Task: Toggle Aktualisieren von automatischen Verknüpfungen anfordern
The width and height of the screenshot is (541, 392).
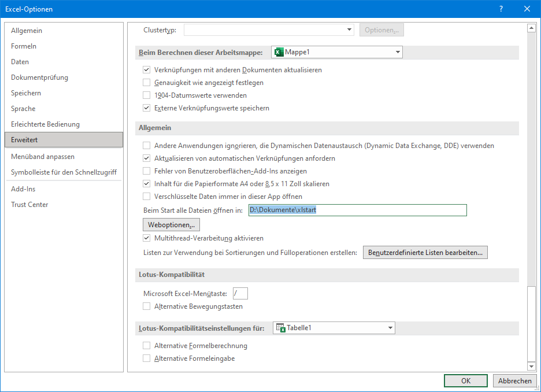Action: click(x=147, y=158)
